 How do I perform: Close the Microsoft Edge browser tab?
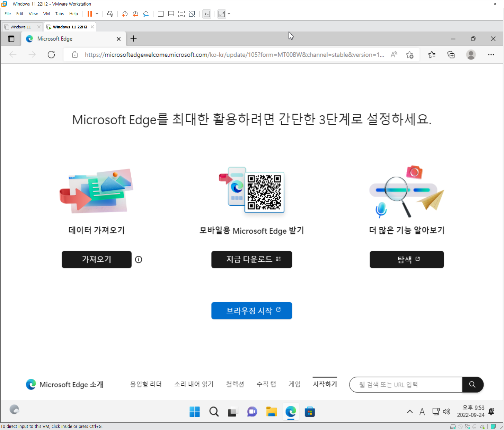[119, 39]
